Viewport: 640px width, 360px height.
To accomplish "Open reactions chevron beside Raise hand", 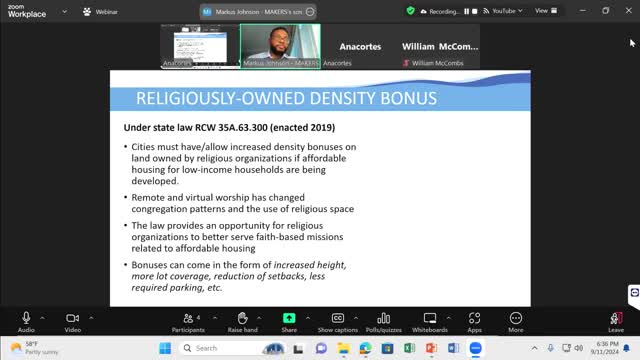I will (x=259, y=318).
